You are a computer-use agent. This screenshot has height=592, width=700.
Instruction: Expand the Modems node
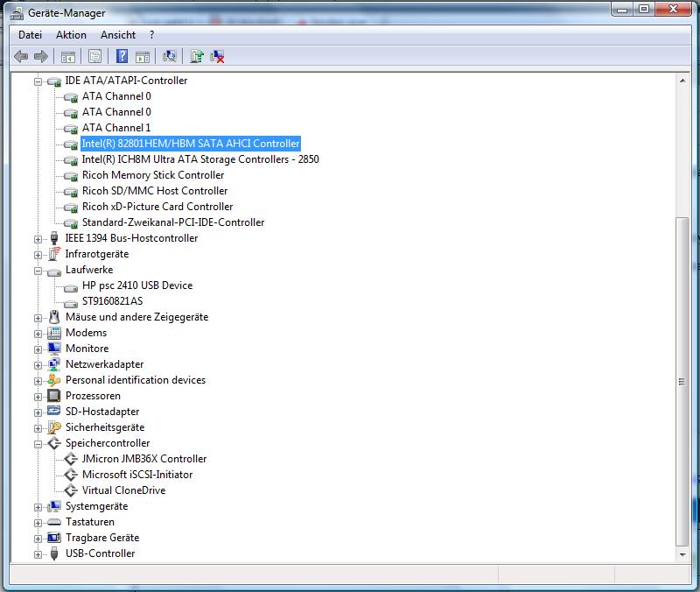[38, 334]
